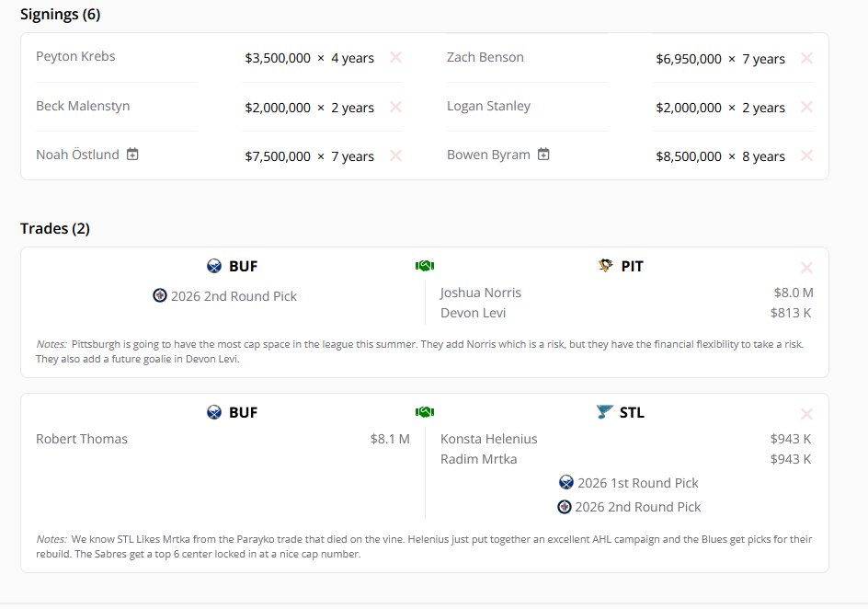Click Robert Thomas's $8.1 M cap hit

tap(390, 439)
